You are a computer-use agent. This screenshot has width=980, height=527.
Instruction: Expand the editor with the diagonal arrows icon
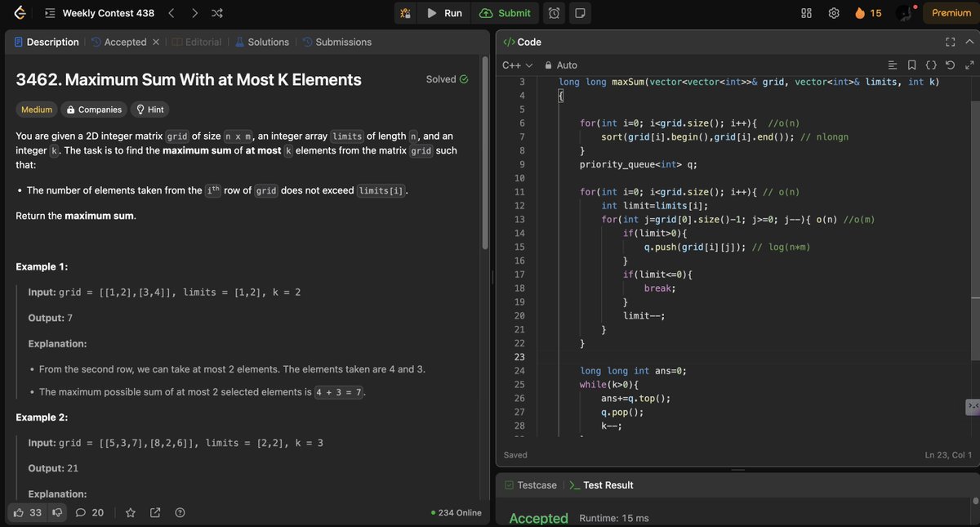pos(969,65)
